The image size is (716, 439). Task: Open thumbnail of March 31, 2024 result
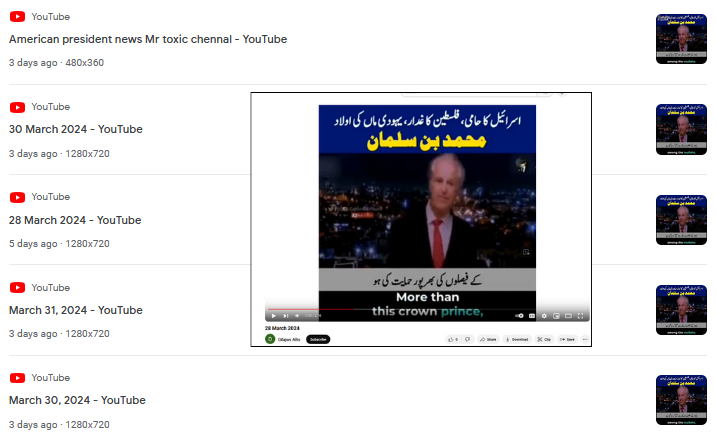point(681,310)
